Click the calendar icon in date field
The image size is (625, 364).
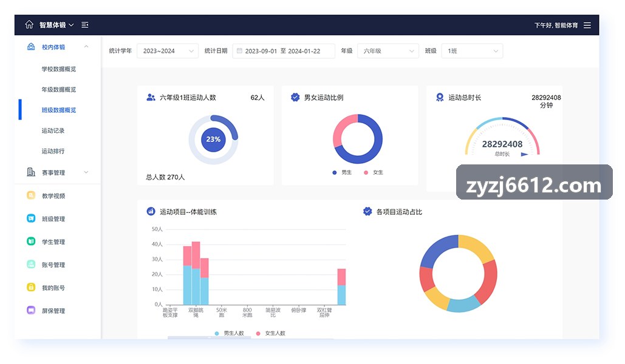point(239,51)
